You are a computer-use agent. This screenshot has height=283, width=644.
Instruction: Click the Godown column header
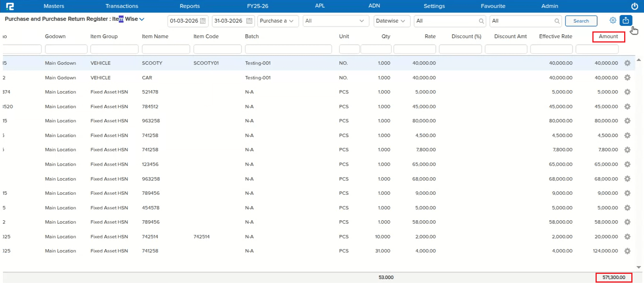[x=55, y=36]
